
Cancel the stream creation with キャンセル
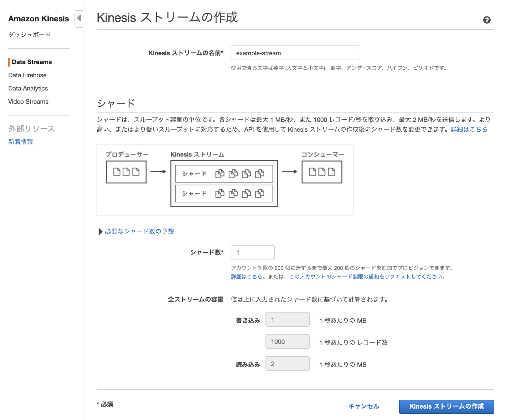pyautogui.click(x=363, y=406)
